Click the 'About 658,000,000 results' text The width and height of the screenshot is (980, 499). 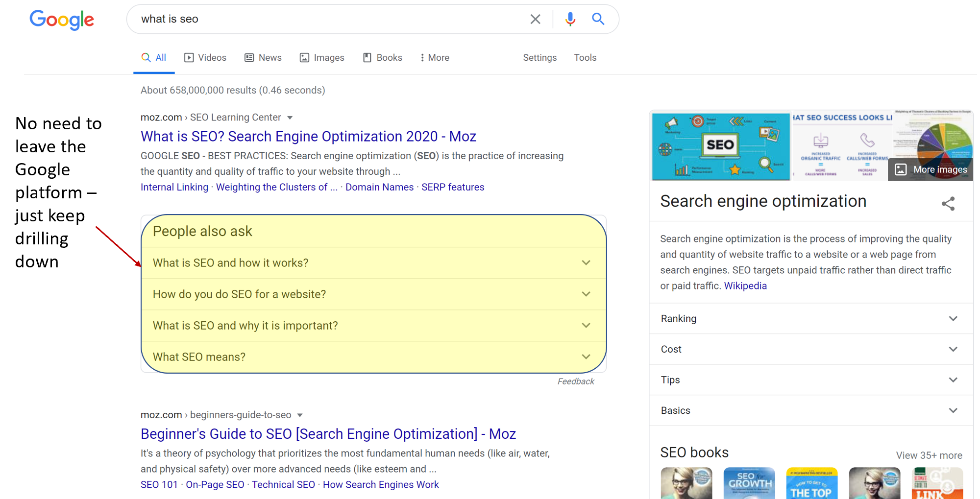click(233, 90)
